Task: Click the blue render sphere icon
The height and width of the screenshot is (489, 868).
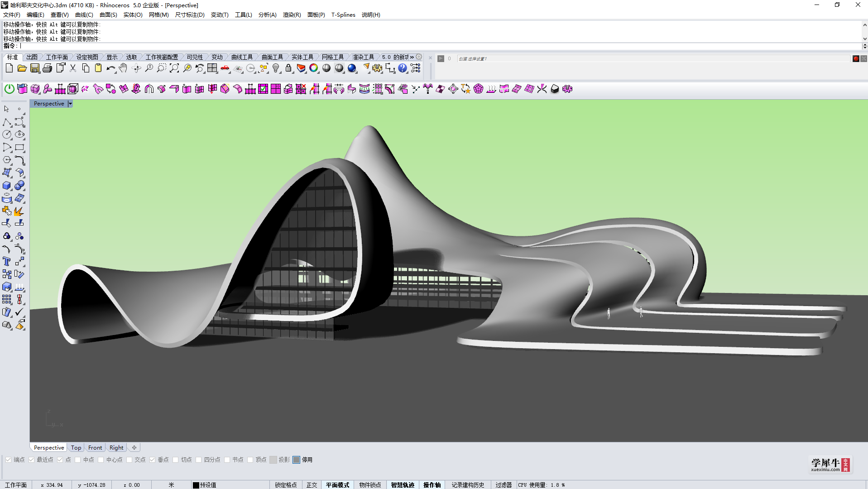Action: pyautogui.click(x=352, y=68)
